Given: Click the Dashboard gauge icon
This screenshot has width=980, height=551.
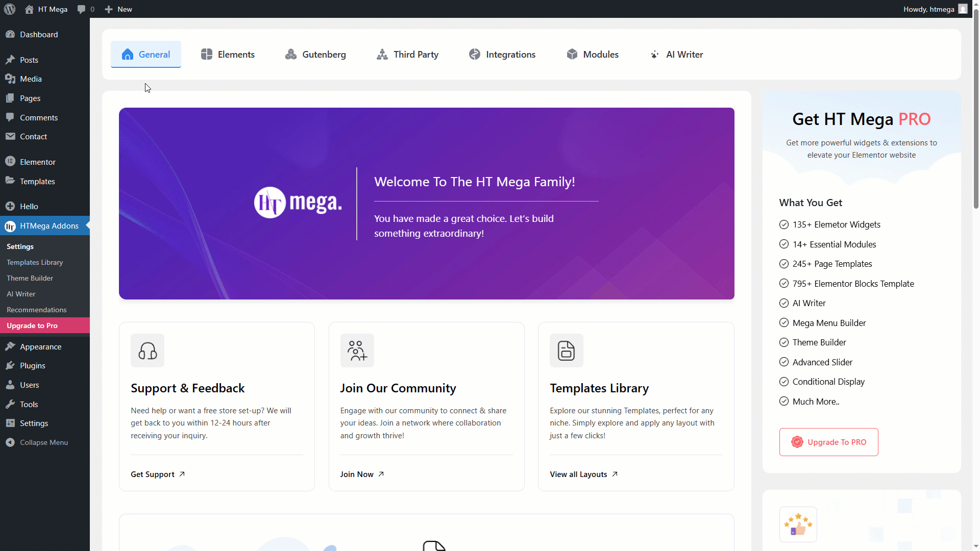Looking at the screenshot, I should coord(10,34).
